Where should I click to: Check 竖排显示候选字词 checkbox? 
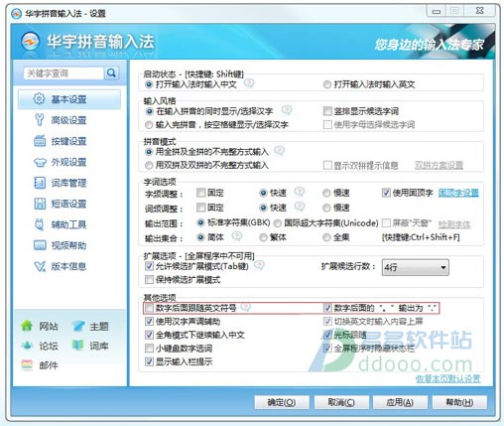pyautogui.click(x=327, y=111)
